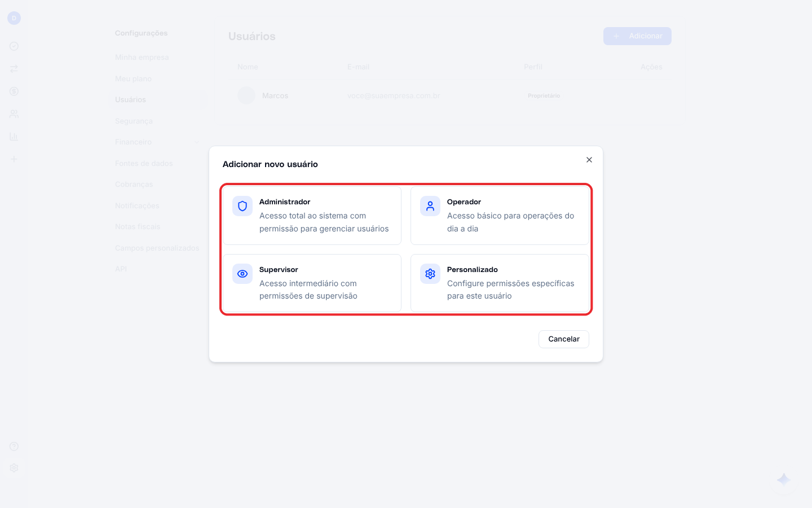This screenshot has width=812, height=508.
Task: Open the help question mark icon
Action: tap(14, 446)
